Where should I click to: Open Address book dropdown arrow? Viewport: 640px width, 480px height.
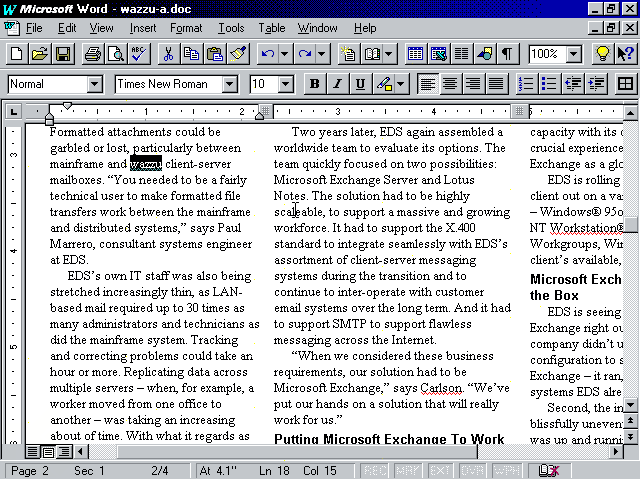pyautogui.click(x=389, y=54)
